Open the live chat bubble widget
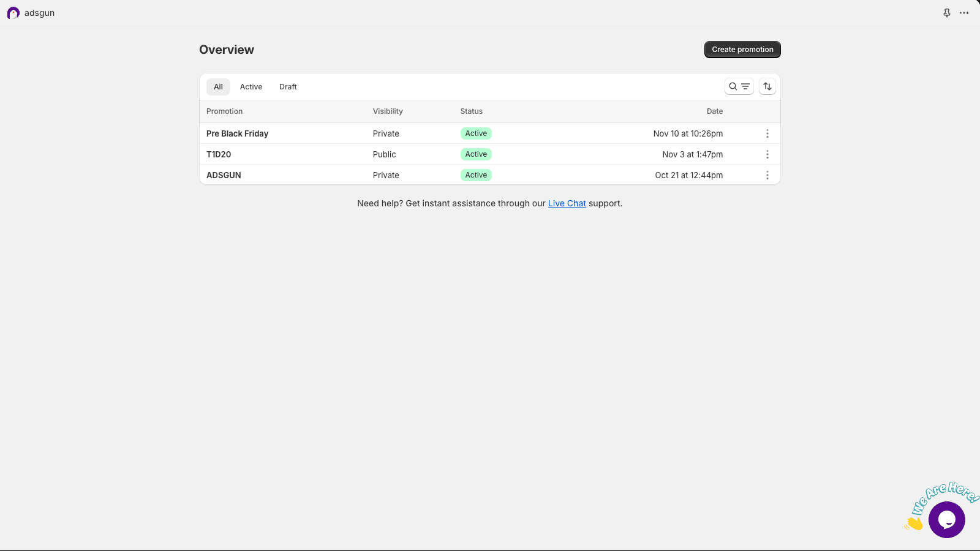The width and height of the screenshot is (980, 551). coord(946,520)
